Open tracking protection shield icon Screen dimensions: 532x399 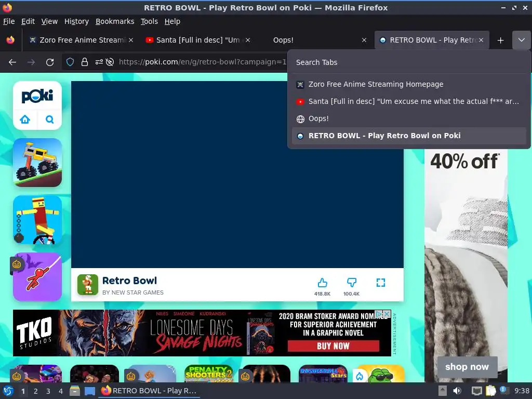70,62
